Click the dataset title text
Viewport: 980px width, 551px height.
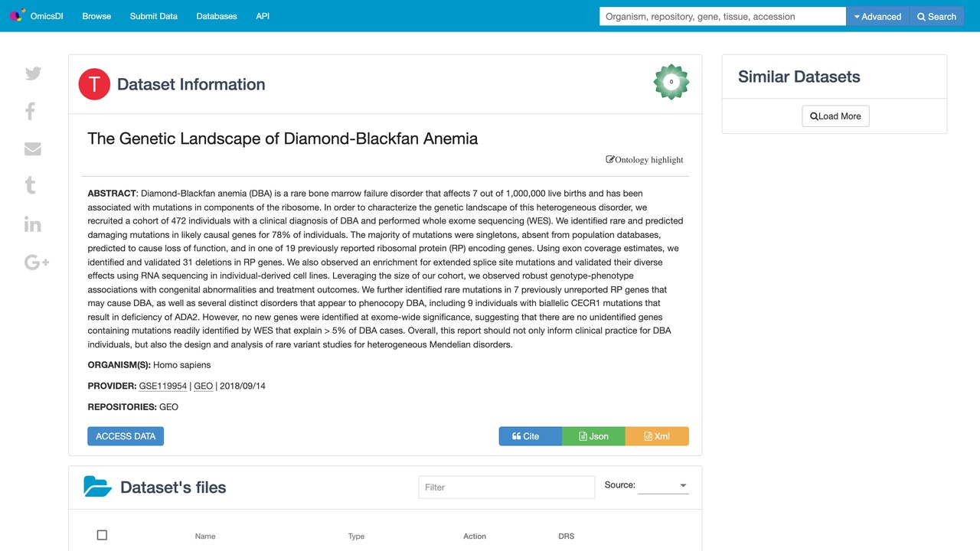(283, 139)
